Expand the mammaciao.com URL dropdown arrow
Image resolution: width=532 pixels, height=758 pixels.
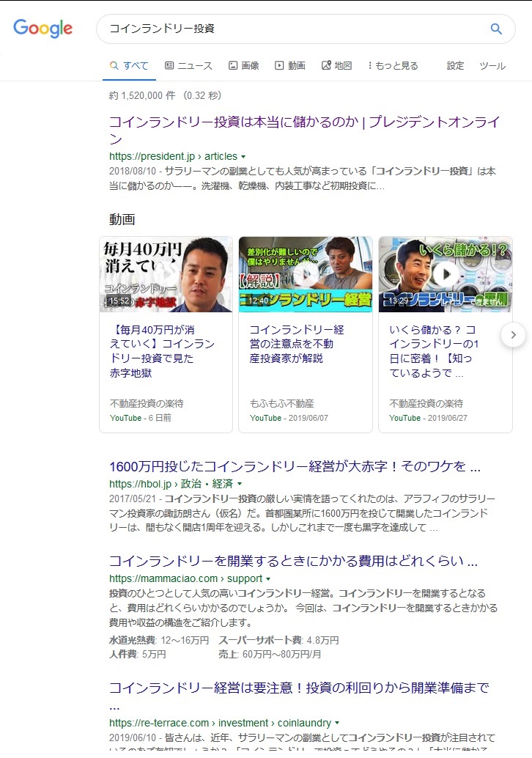point(268,579)
